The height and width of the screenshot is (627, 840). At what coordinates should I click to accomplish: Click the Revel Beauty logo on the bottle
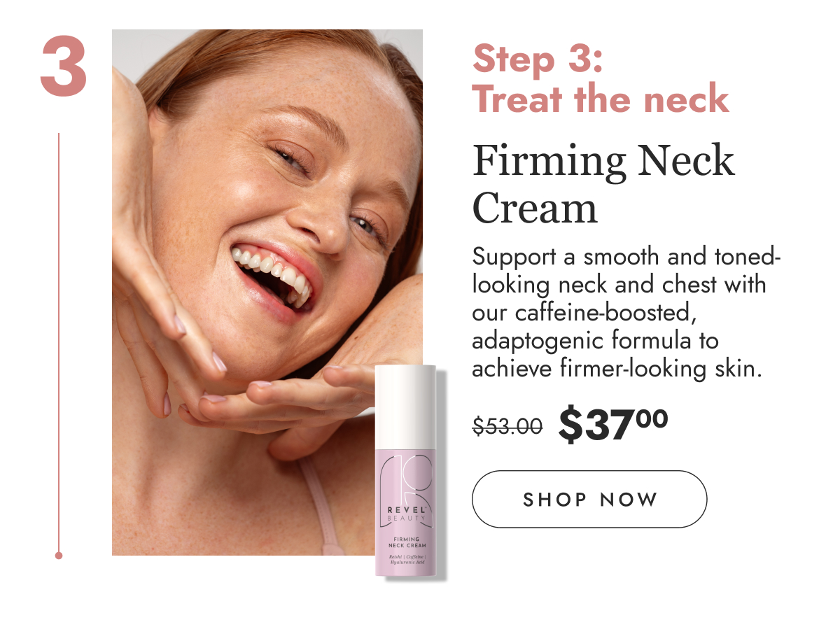pos(406,512)
